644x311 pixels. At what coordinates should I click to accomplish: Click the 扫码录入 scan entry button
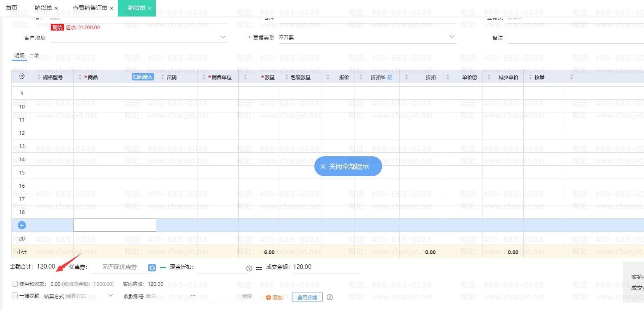coord(143,77)
